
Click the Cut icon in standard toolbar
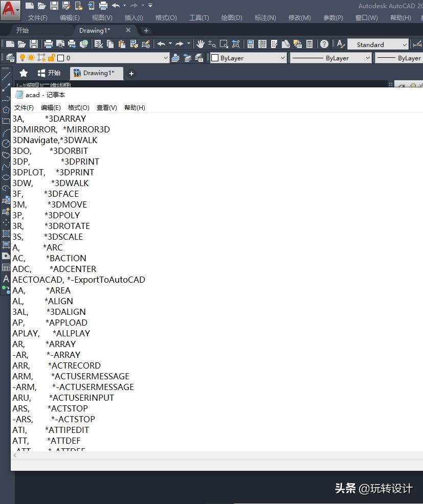tap(98, 44)
